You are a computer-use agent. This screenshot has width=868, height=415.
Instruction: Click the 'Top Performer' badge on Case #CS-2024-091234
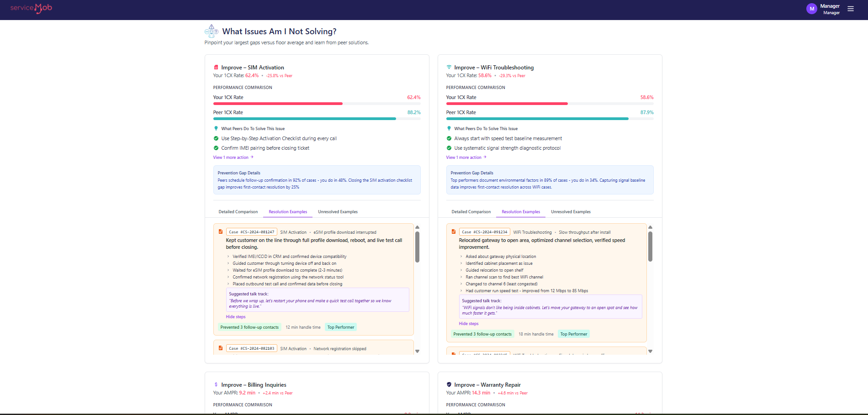click(573, 334)
